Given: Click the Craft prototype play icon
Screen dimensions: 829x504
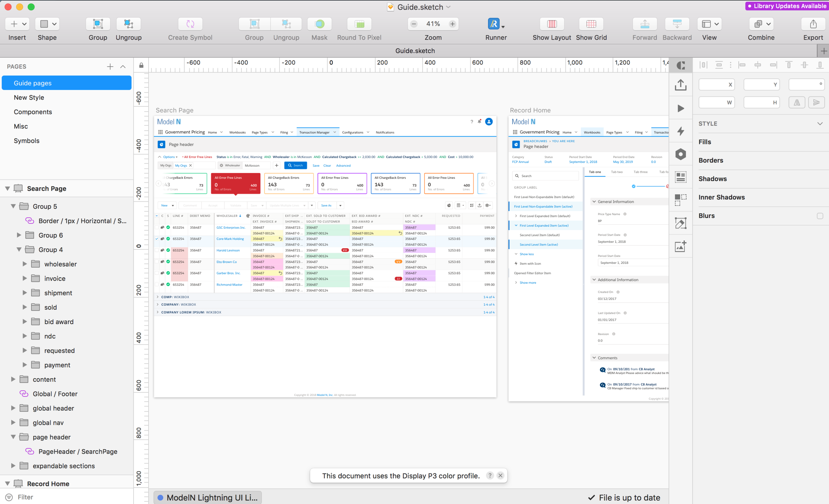Looking at the screenshot, I should tap(681, 108).
